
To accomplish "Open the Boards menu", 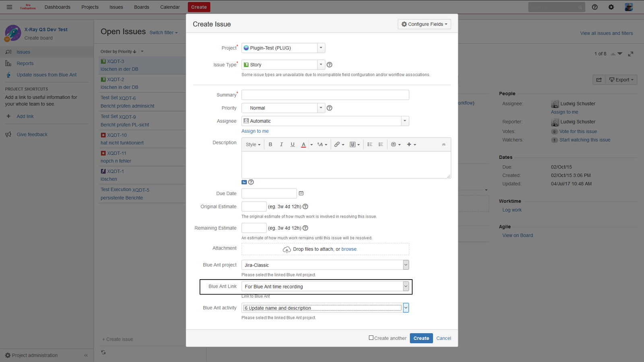I will [142, 7].
